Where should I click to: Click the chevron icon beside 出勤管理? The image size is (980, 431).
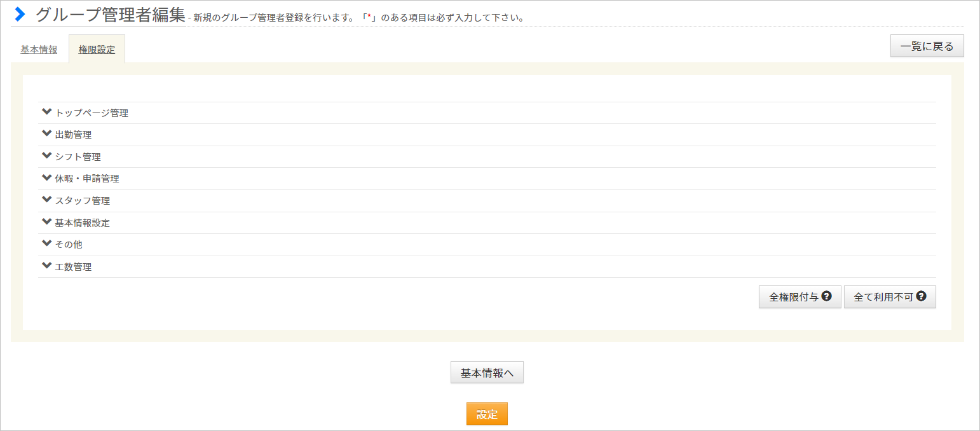[46, 134]
